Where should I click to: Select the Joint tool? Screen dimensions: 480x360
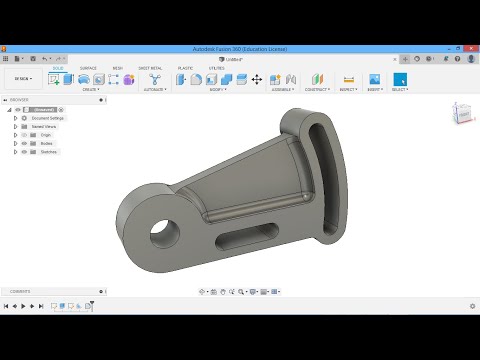click(x=291, y=79)
